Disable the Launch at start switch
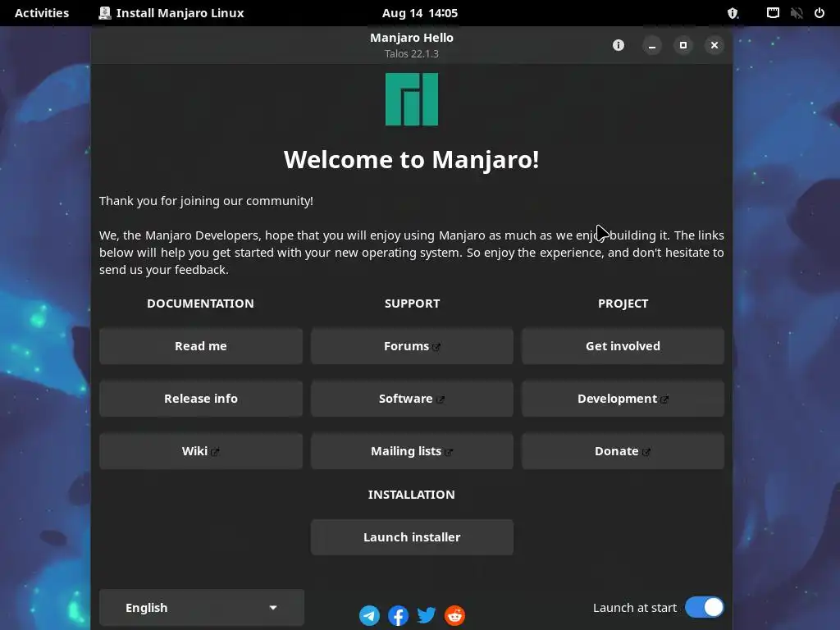Image resolution: width=840 pixels, height=630 pixels. pos(705,608)
